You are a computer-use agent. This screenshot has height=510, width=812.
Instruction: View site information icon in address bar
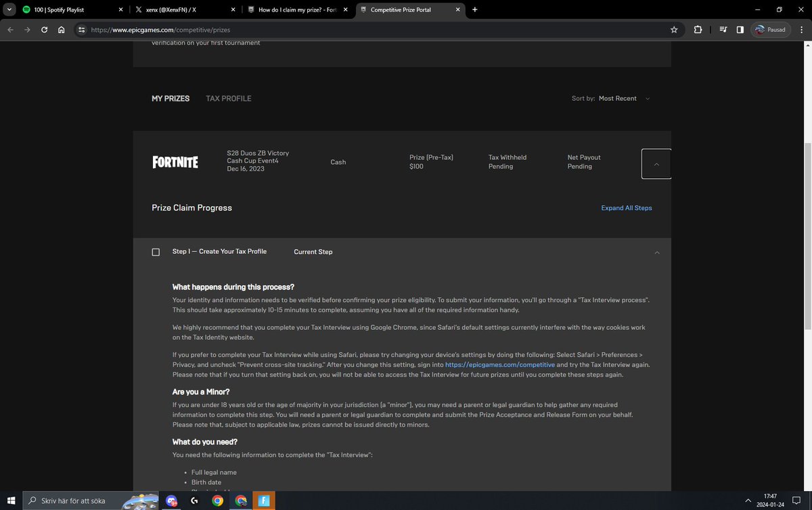(x=82, y=30)
